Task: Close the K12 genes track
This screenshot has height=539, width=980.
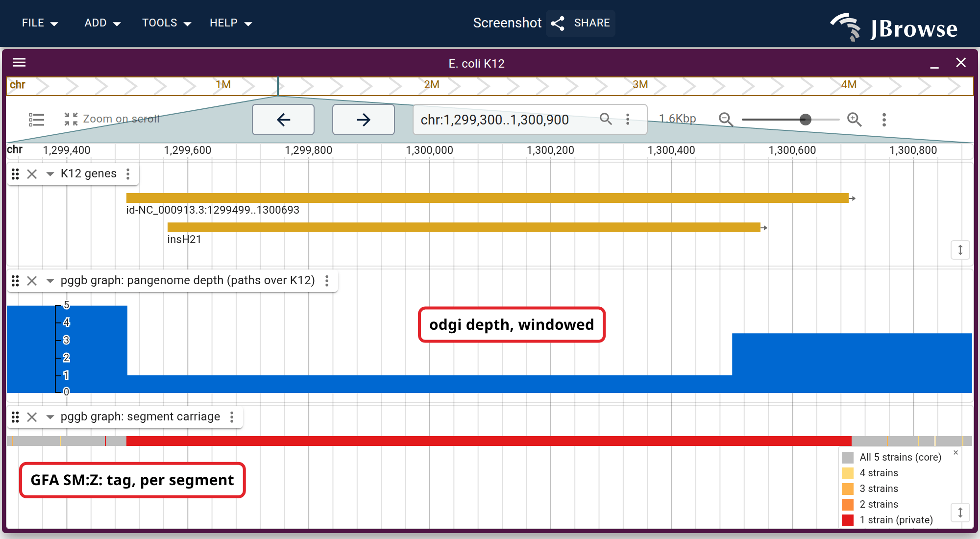Action: point(32,174)
